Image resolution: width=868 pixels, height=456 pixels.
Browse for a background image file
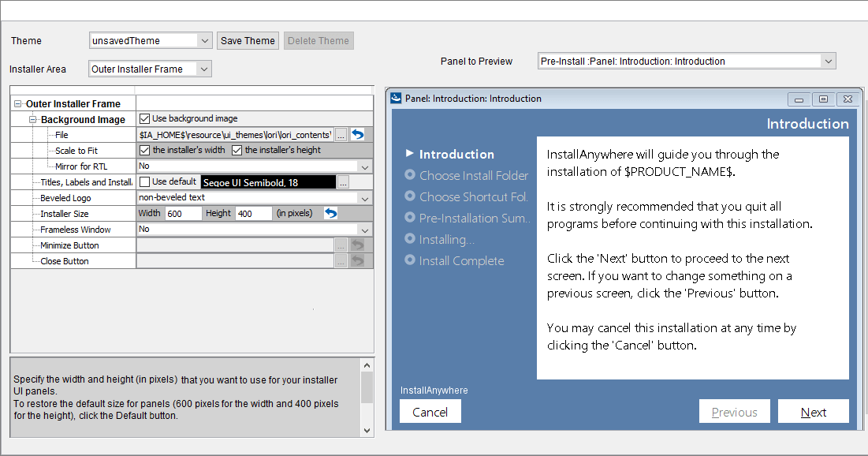(340, 134)
